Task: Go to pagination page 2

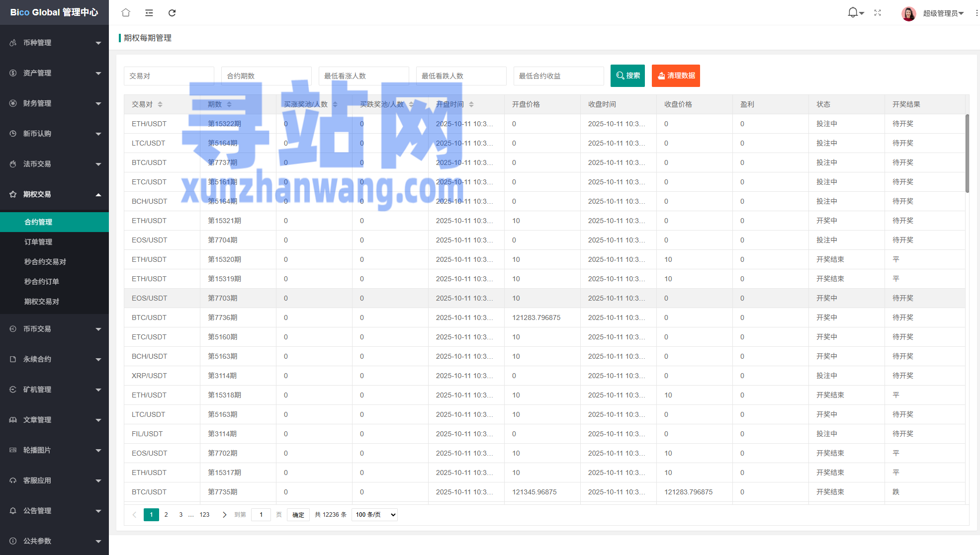Action: pos(166,515)
